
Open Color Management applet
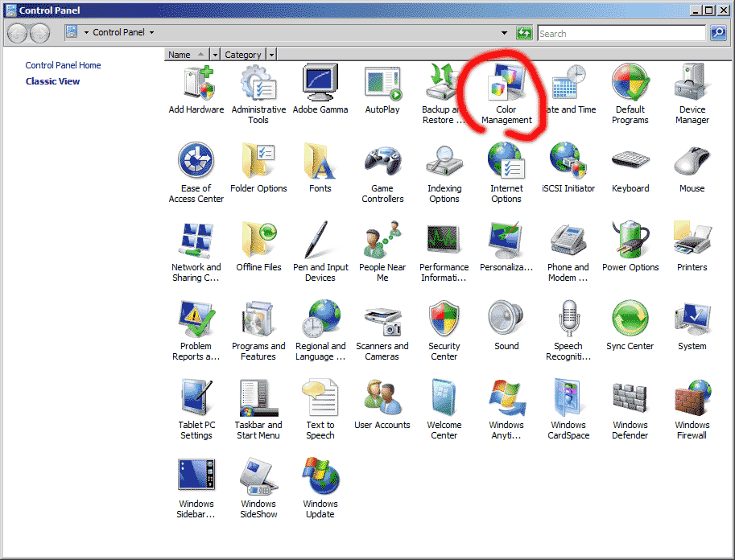click(506, 94)
